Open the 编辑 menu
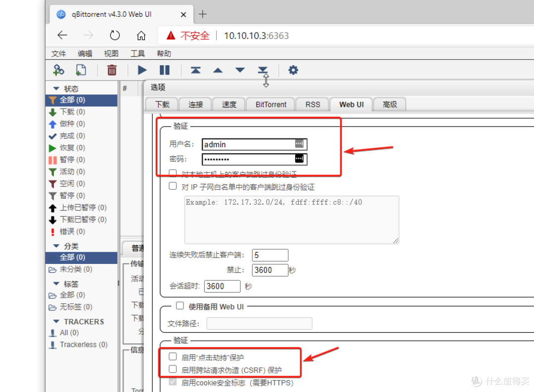The height and width of the screenshot is (392, 534). (85, 53)
